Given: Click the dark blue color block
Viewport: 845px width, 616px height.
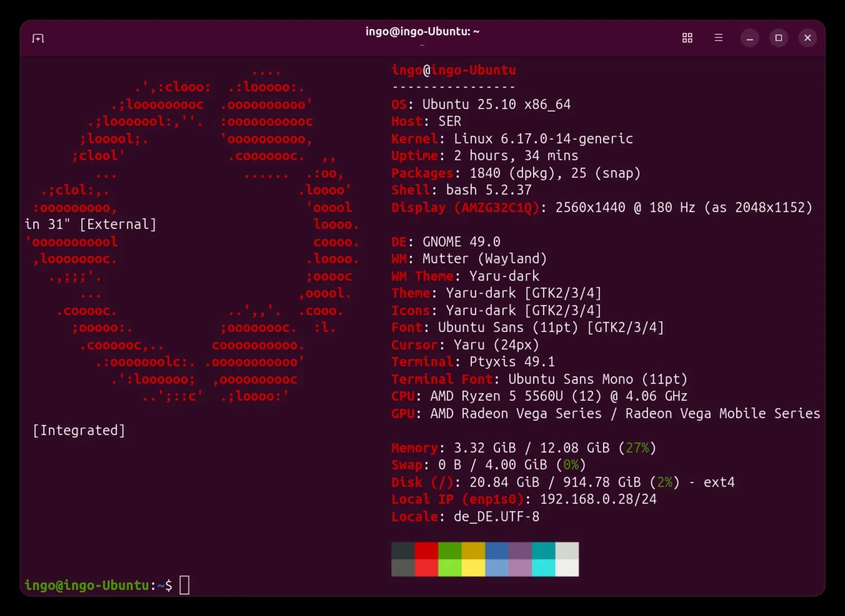Looking at the screenshot, I should [x=497, y=551].
